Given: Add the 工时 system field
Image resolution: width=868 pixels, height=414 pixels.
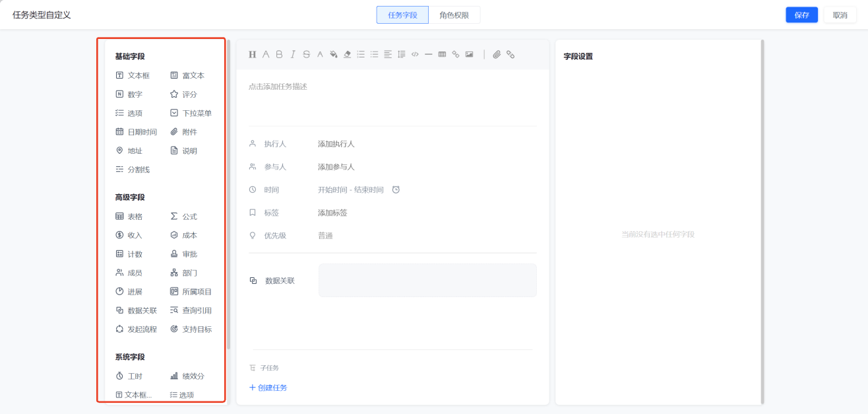Looking at the screenshot, I should [x=129, y=376].
